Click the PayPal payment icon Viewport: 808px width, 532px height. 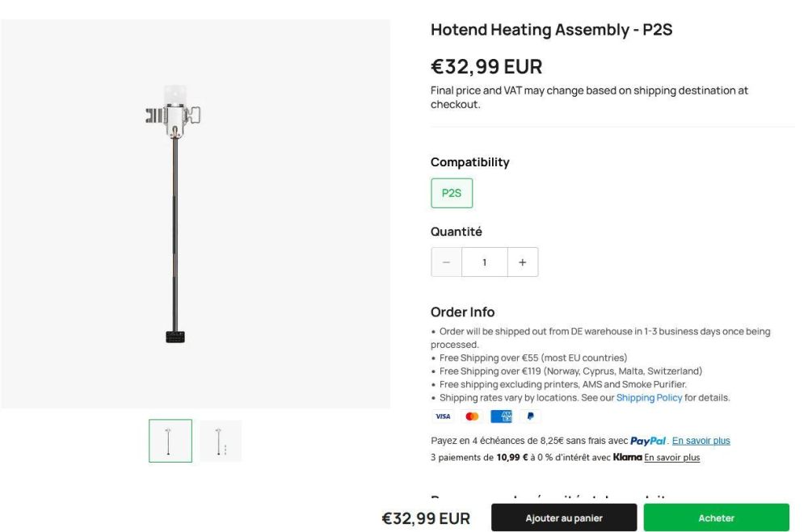tap(530, 417)
